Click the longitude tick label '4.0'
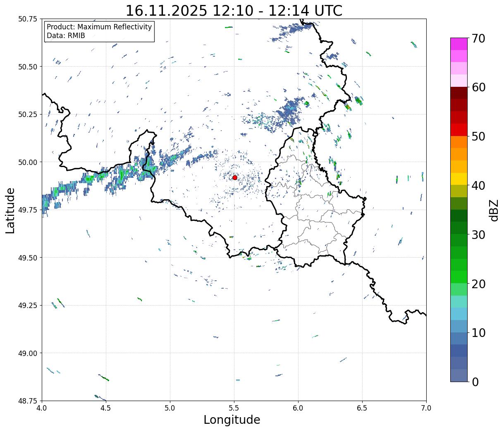 (x=42, y=408)
